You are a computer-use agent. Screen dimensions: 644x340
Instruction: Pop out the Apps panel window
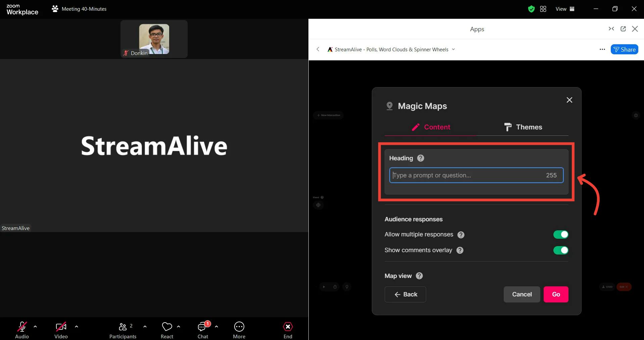click(623, 29)
